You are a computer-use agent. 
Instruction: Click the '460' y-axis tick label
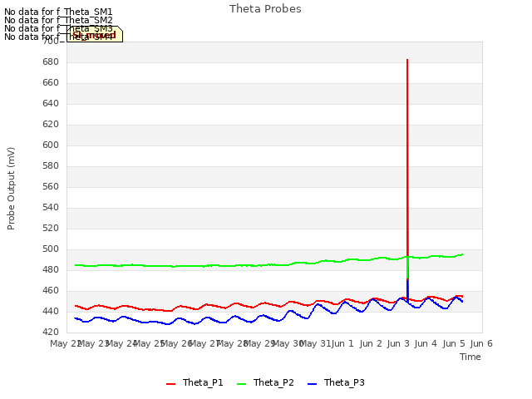(x=51, y=291)
